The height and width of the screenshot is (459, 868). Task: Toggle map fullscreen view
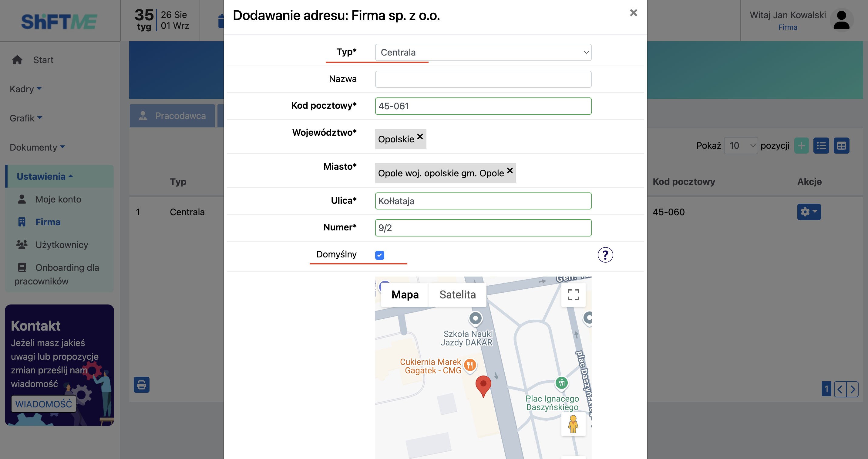point(573,294)
